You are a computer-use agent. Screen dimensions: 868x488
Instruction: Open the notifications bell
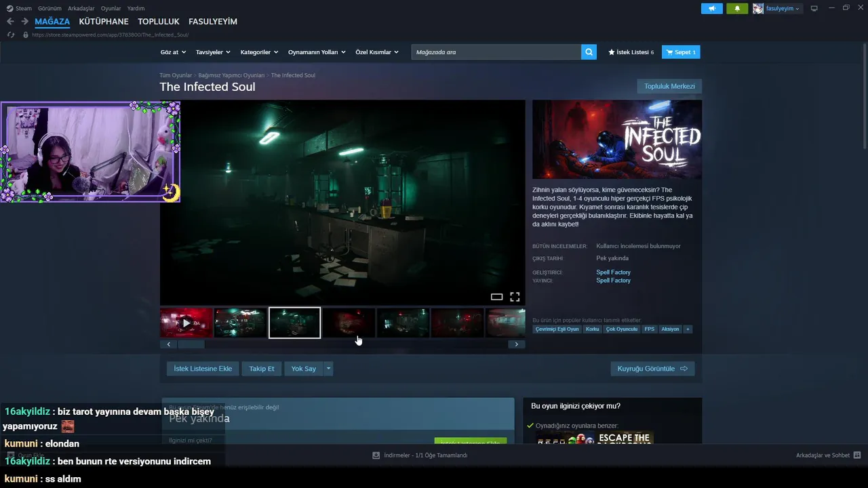tap(737, 8)
